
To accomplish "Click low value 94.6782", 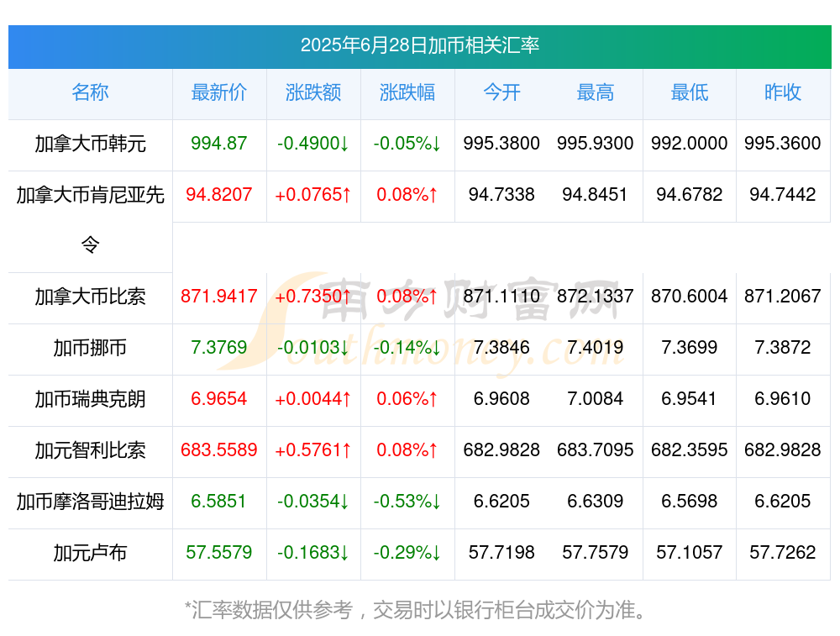I will coord(690,194).
